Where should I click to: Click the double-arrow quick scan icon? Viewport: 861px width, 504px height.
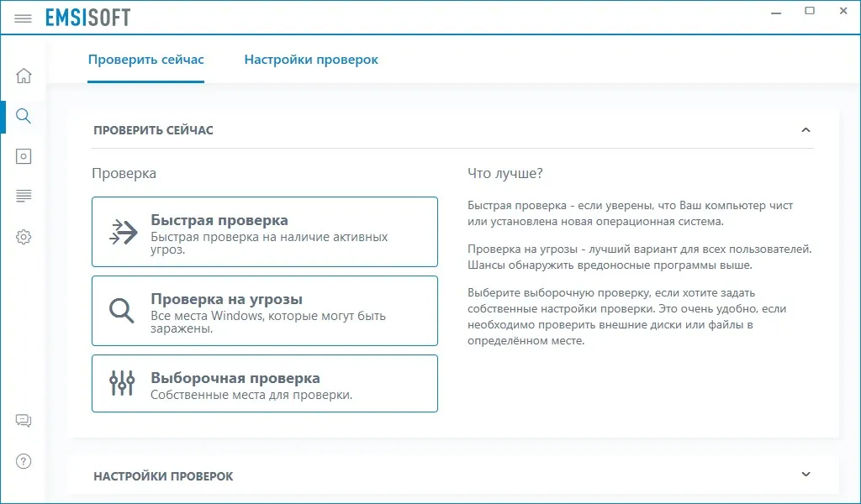pos(123,232)
